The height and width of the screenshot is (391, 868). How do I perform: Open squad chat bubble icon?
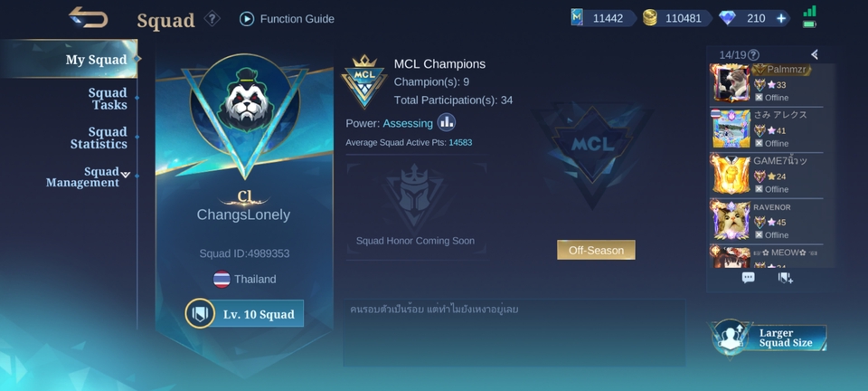(x=748, y=278)
